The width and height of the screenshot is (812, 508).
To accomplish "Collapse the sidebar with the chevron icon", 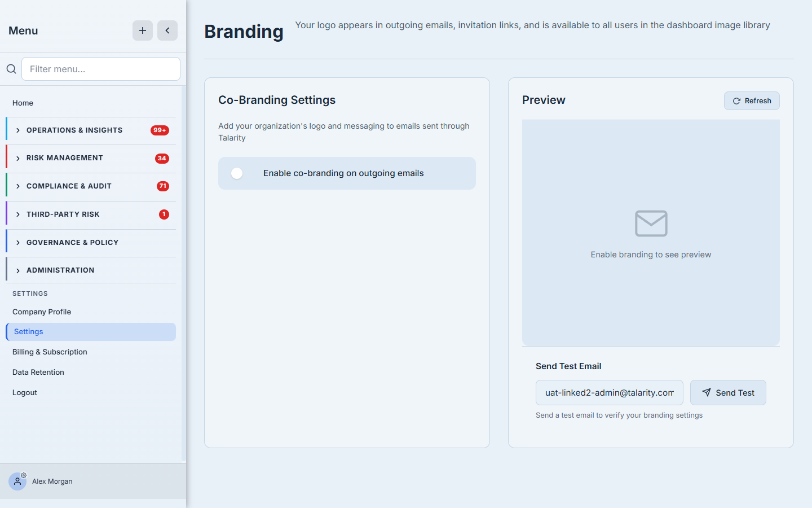I will [x=167, y=30].
